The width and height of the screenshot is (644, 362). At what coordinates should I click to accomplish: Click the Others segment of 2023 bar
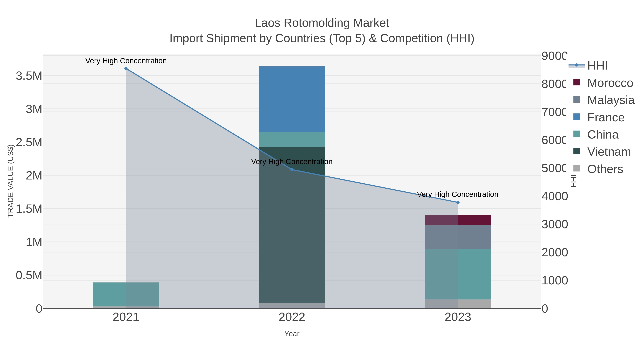pos(458,304)
